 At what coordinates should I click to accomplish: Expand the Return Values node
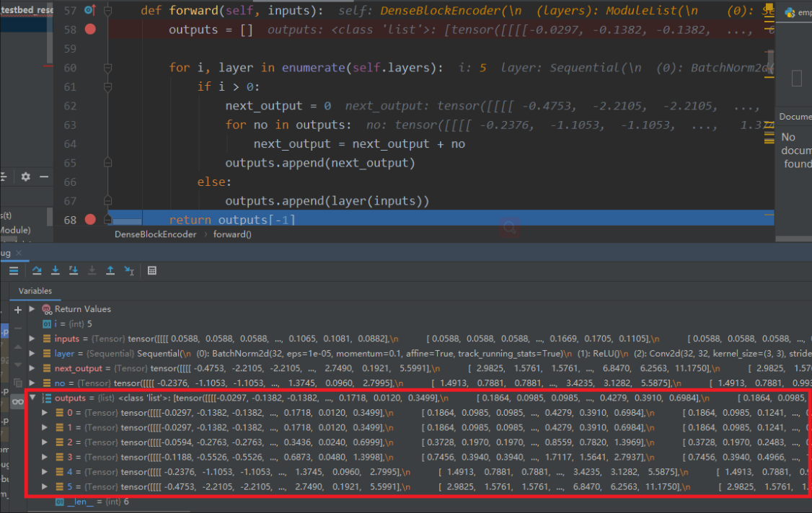click(x=32, y=309)
